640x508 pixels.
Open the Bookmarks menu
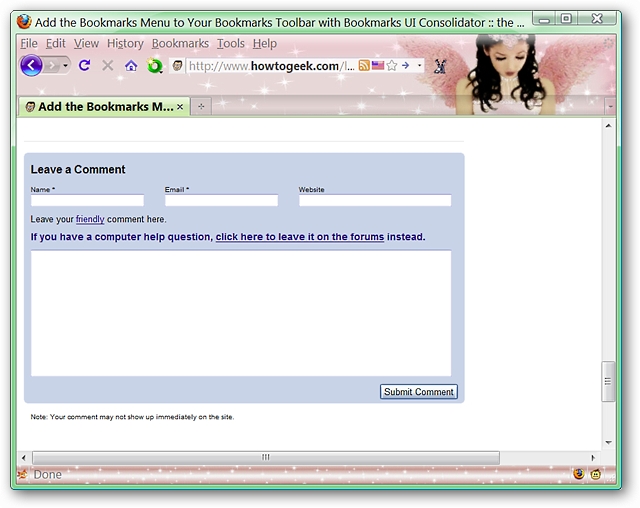[180, 44]
